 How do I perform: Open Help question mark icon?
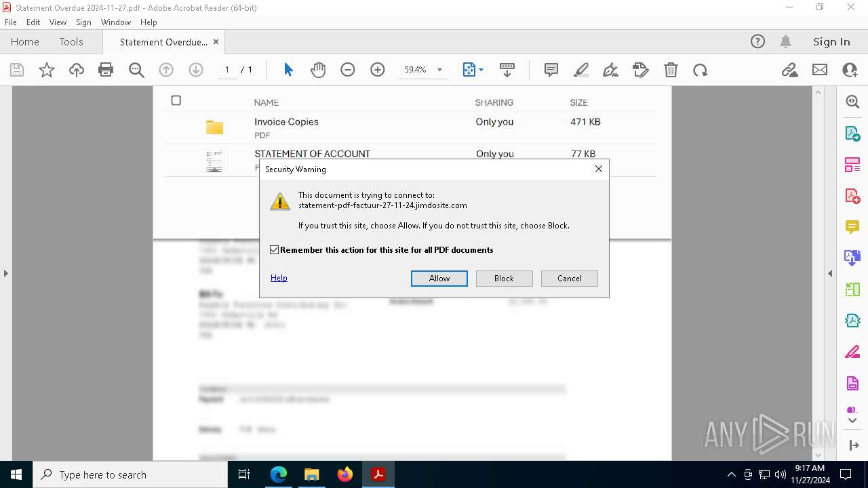pos(757,41)
